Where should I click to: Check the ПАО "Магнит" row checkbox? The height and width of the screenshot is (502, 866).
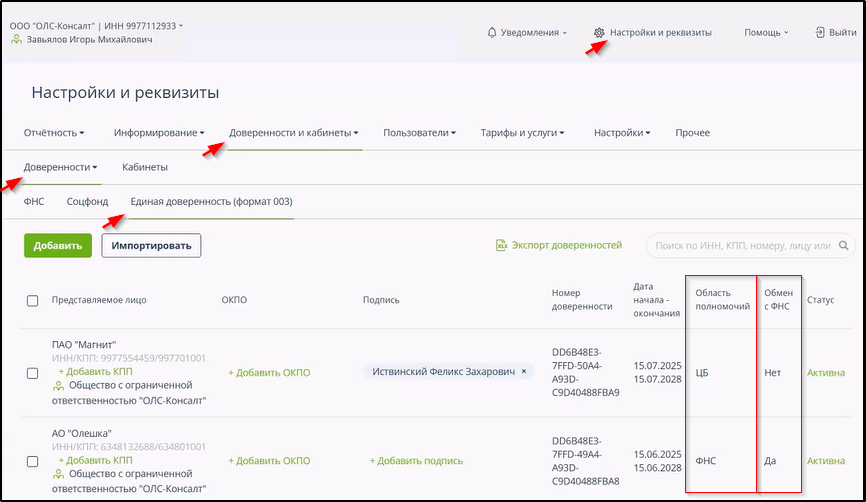(x=32, y=372)
